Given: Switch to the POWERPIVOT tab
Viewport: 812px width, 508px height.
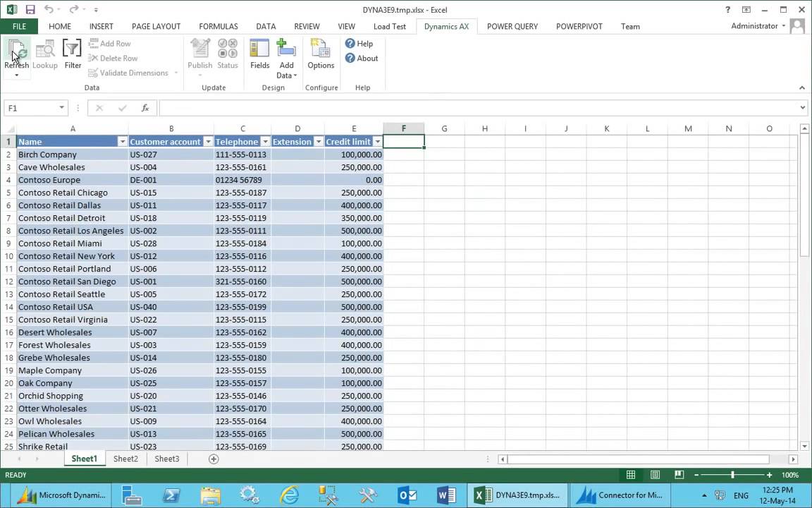Looking at the screenshot, I should click(579, 26).
